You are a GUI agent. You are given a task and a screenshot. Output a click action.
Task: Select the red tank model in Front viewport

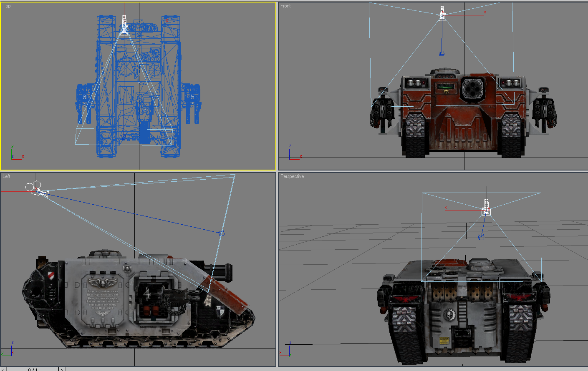[463, 113]
